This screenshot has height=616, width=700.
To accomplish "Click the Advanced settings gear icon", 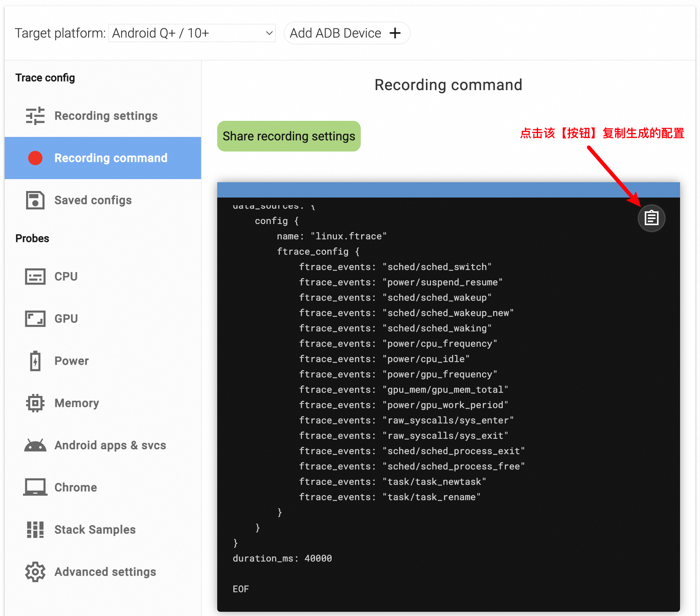I will 35,572.
